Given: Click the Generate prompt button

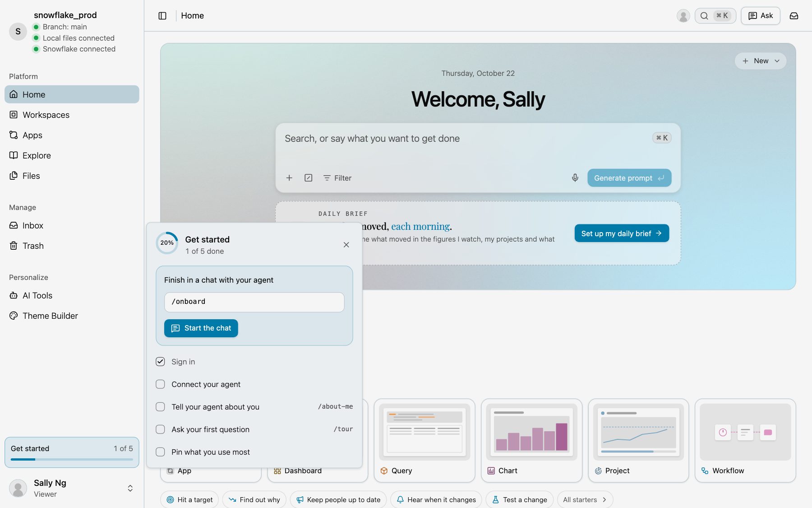Looking at the screenshot, I should click(x=629, y=178).
